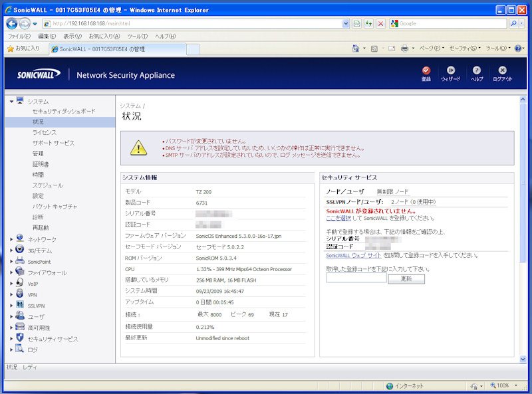Click the High Availability (高可用性) icon

pos(20,327)
